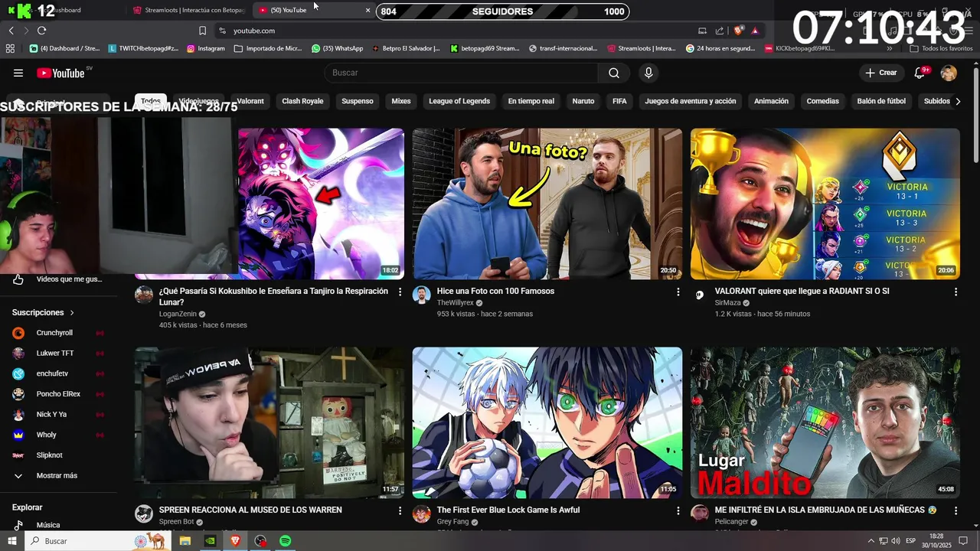The image size is (980, 551).
Task: Select the Balón de fútbol chip
Action: tap(881, 101)
